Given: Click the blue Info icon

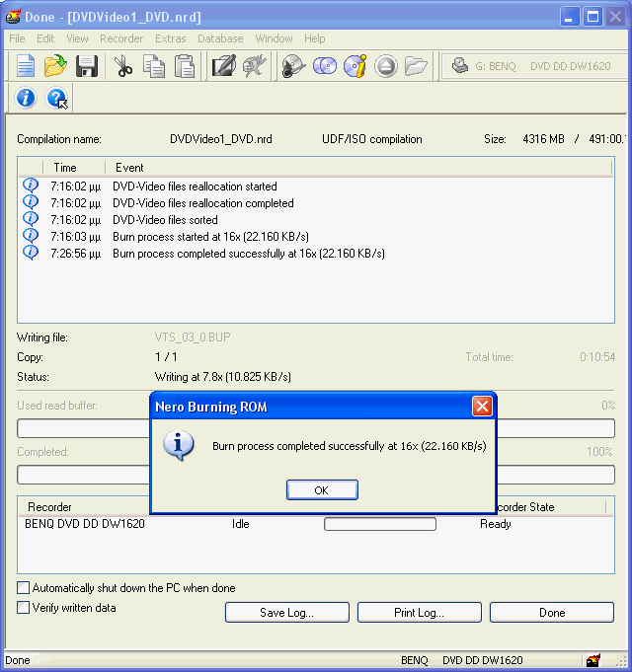Looking at the screenshot, I should pos(26,98).
